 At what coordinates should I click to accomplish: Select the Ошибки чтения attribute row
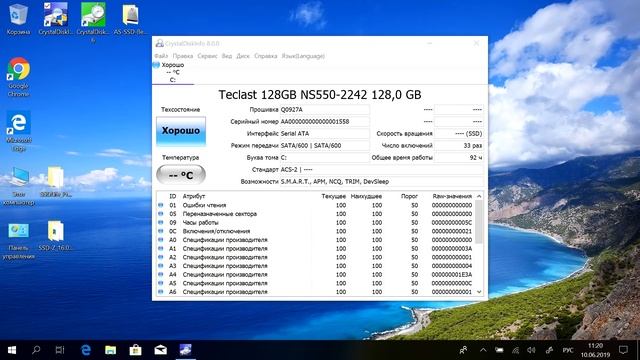[x=316, y=205]
